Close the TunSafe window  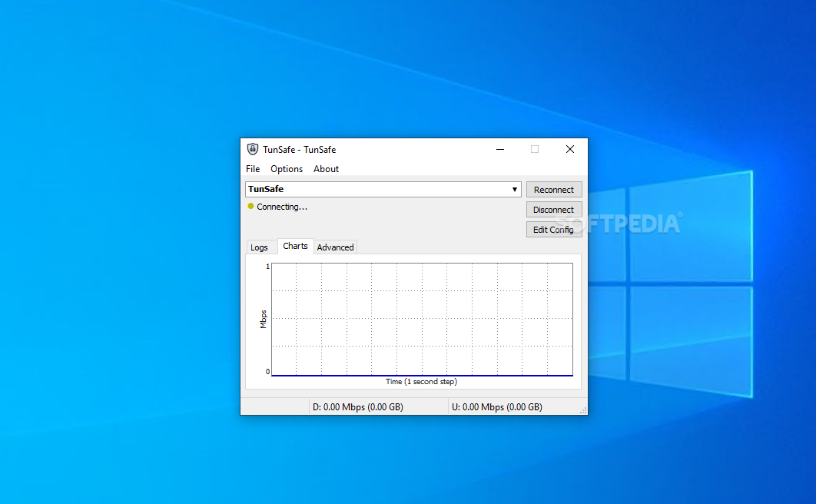[570, 149]
